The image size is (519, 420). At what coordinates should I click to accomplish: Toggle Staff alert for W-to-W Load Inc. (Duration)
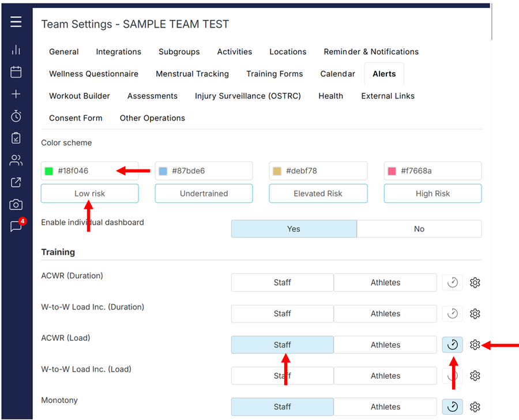(283, 313)
